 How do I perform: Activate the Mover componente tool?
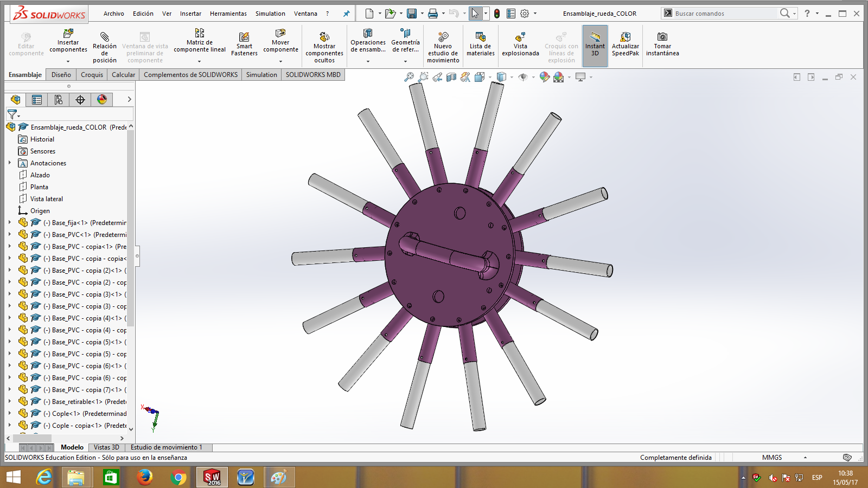click(x=280, y=41)
